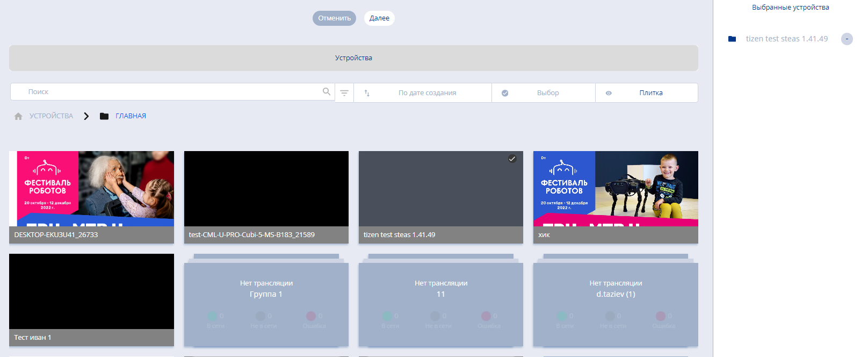Click the eye icon beside Плитка

click(609, 93)
